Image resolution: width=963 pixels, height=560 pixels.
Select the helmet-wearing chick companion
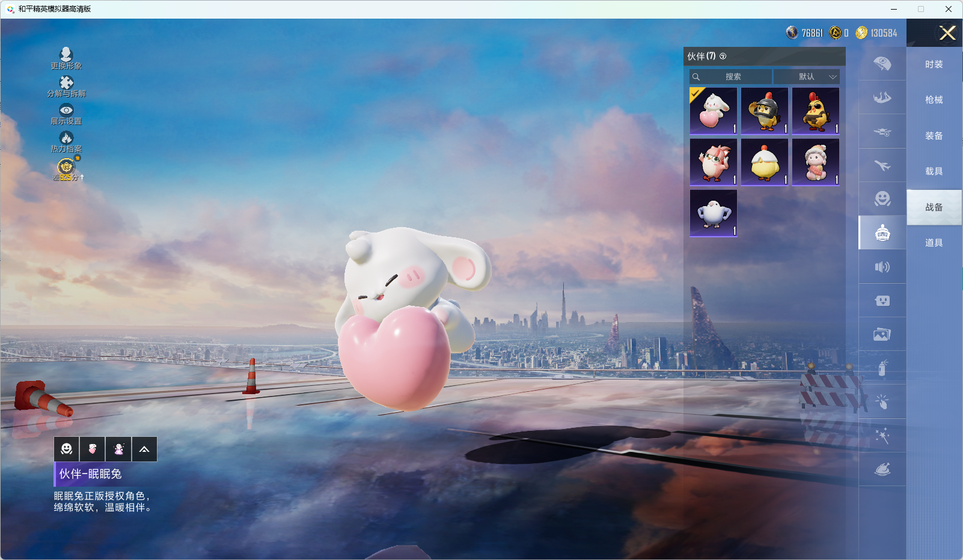765,111
